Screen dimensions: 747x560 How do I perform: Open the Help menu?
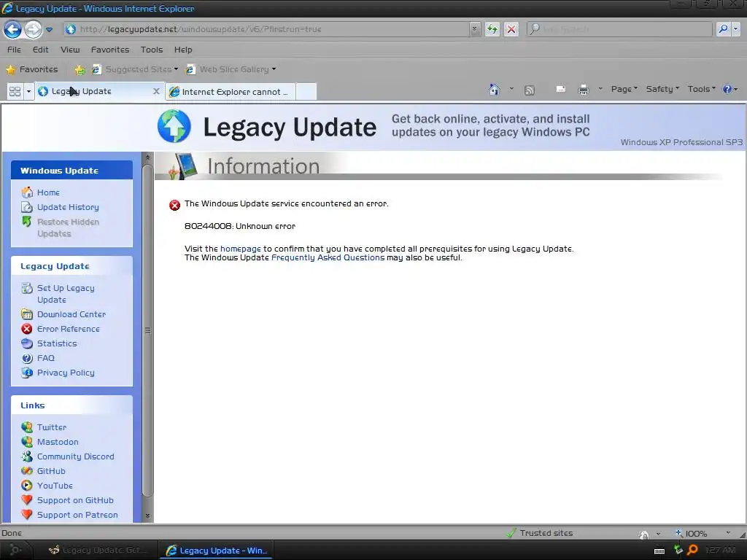click(183, 50)
